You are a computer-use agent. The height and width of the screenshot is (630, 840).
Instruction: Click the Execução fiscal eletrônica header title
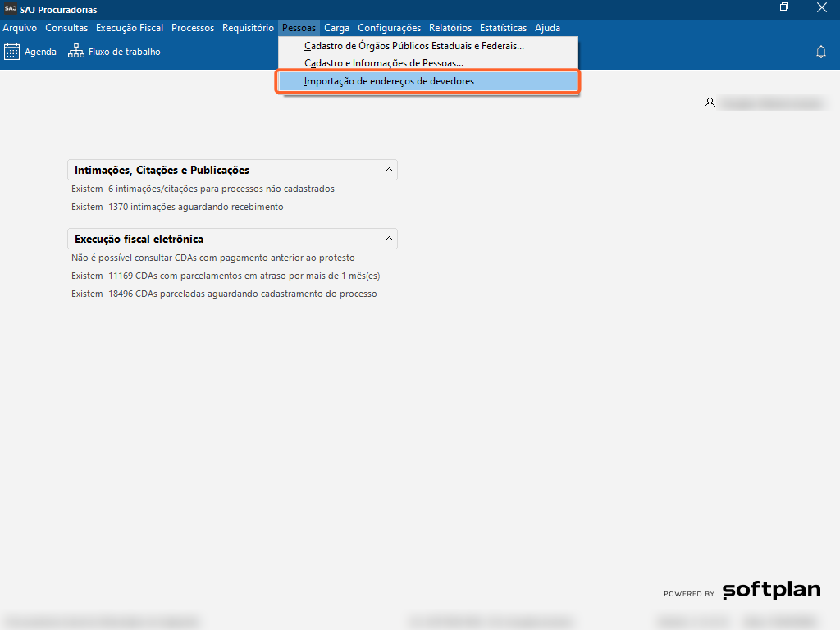pos(139,239)
